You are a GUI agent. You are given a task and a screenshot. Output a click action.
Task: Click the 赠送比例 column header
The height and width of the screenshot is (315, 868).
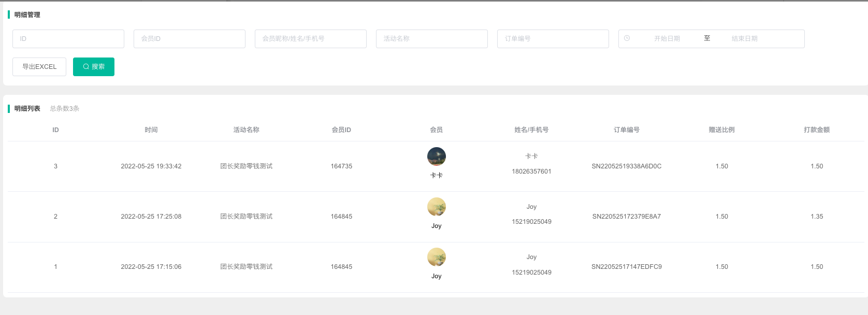click(721, 130)
